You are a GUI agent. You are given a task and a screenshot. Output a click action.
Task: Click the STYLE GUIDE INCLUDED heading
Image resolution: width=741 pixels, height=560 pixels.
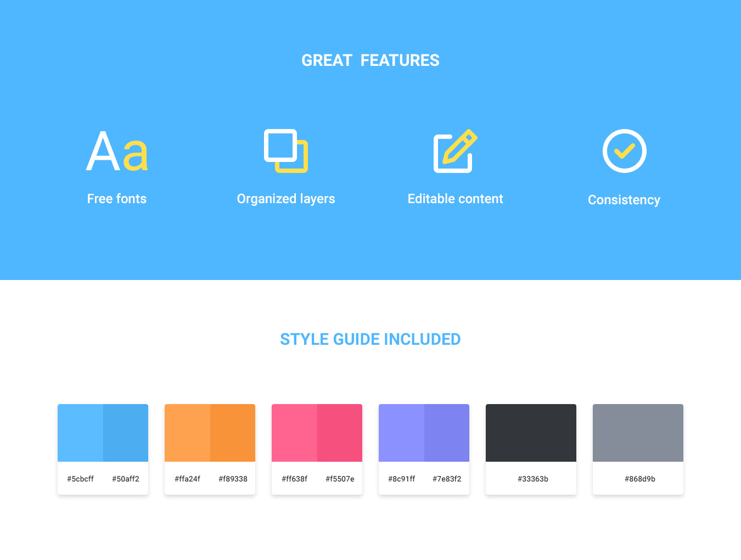point(370,339)
